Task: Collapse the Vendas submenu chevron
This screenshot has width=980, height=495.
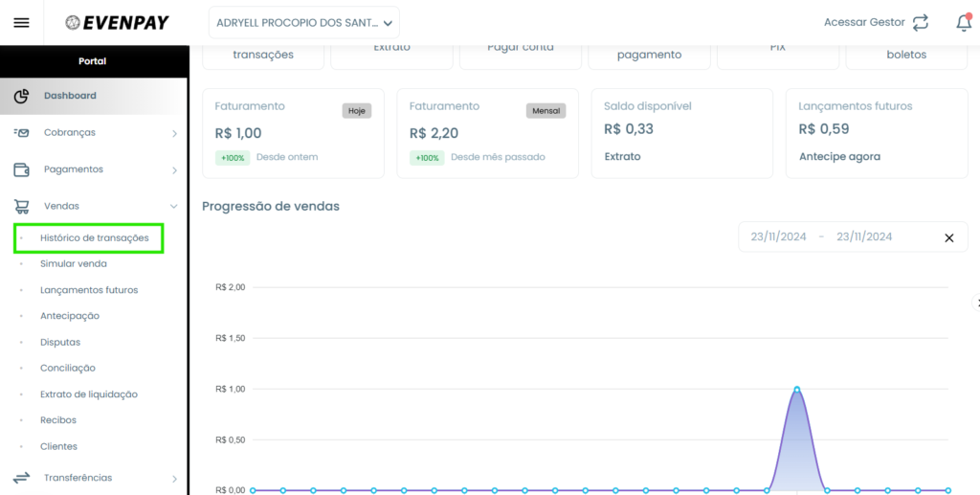Action: tap(174, 206)
